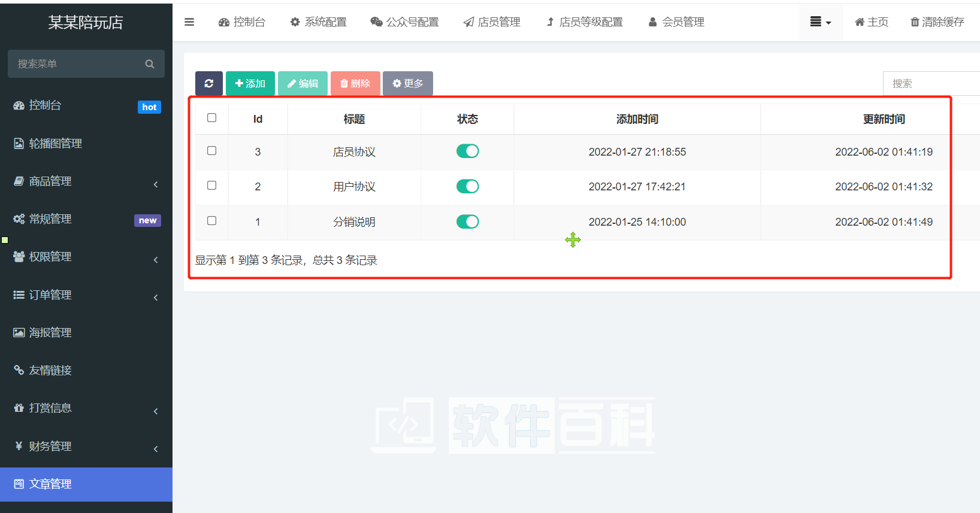Click the hamburger sidebar toggle icon
The image size is (980, 513).
pyautogui.click(x=189, y=22)
